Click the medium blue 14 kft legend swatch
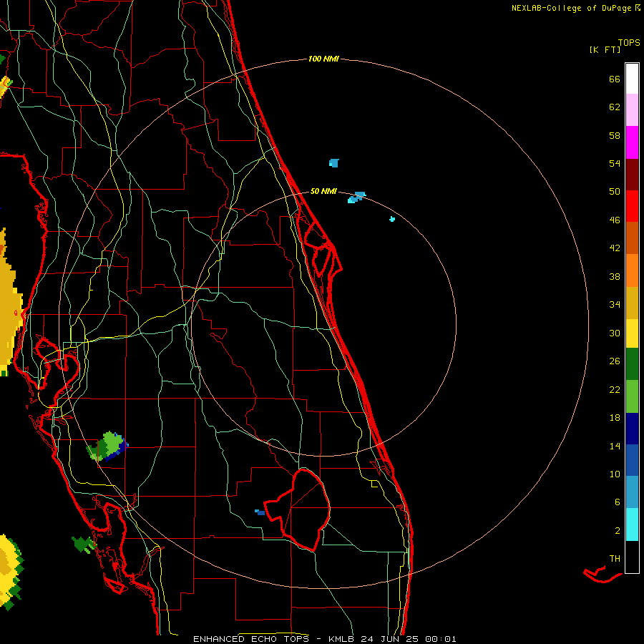 632,460
